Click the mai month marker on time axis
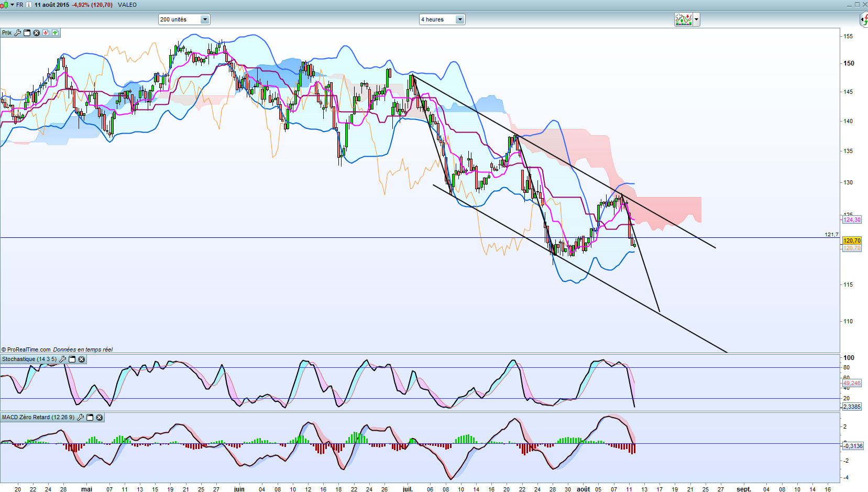Image resolution: width=868 pixels, height=492 pixels. pos(86,489)
